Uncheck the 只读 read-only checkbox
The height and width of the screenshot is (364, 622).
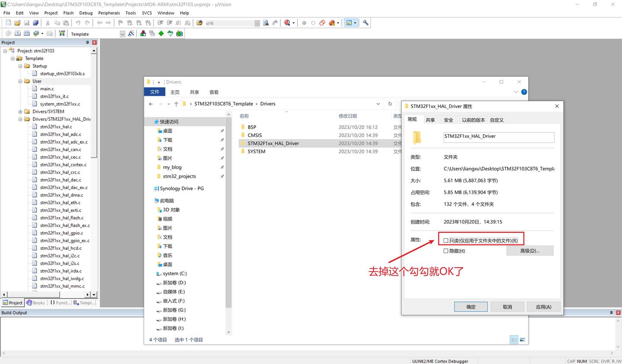[446, 240]
